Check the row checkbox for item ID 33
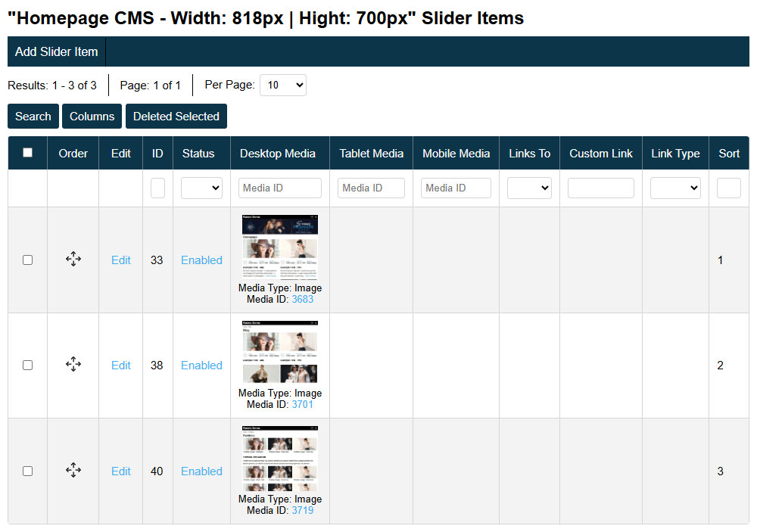Viewport: 757px width, 532px height. 27,260
